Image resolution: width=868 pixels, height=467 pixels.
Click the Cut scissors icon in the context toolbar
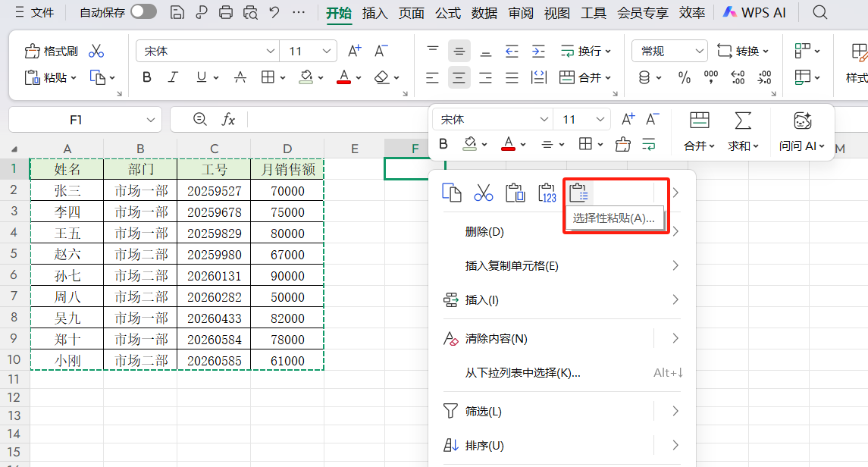(x=484, y=193)
